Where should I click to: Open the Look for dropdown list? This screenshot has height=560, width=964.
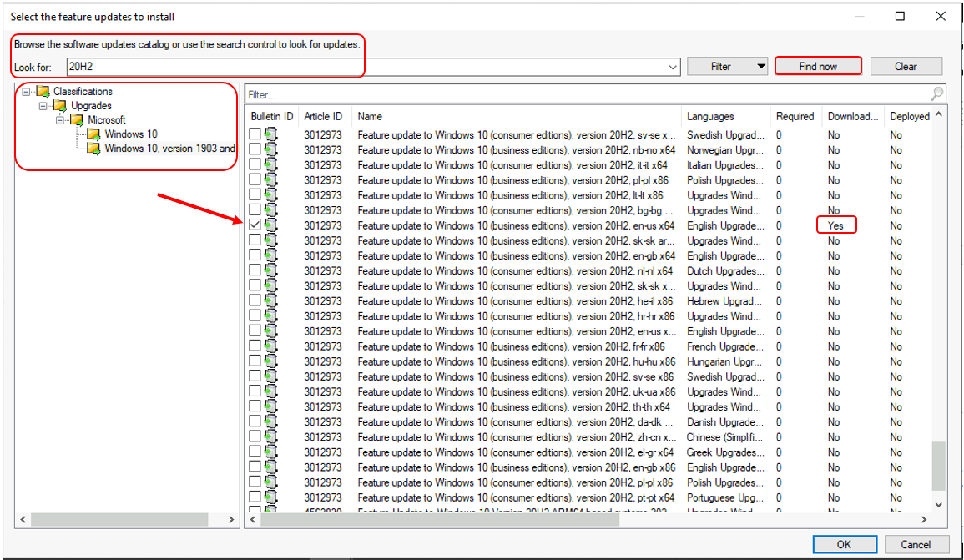click(x=674, y=67)
